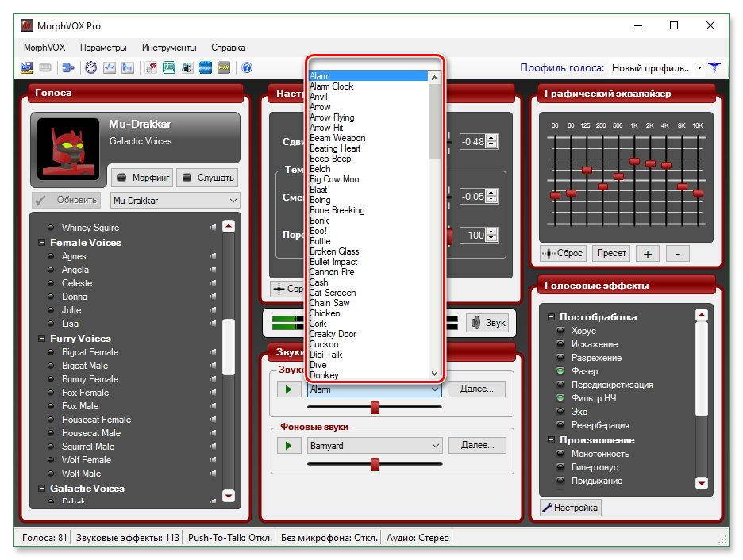Play the Alarm sound effect
The image size is (743, 560).
pos(289,389)
